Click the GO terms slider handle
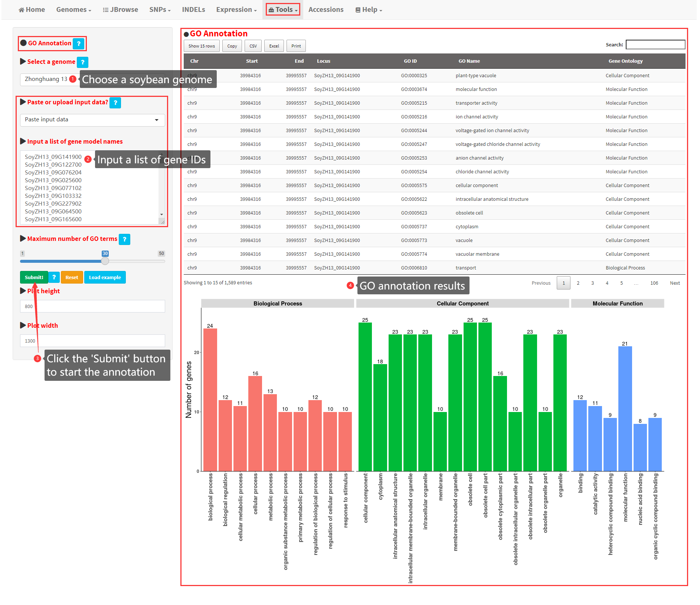 pyautogui.click(x=105, y=261)
